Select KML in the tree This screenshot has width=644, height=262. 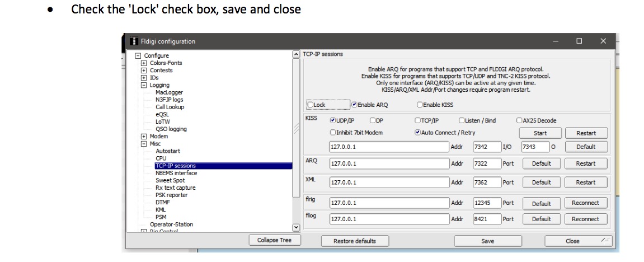pyautogui.click(x=161, y=210)
